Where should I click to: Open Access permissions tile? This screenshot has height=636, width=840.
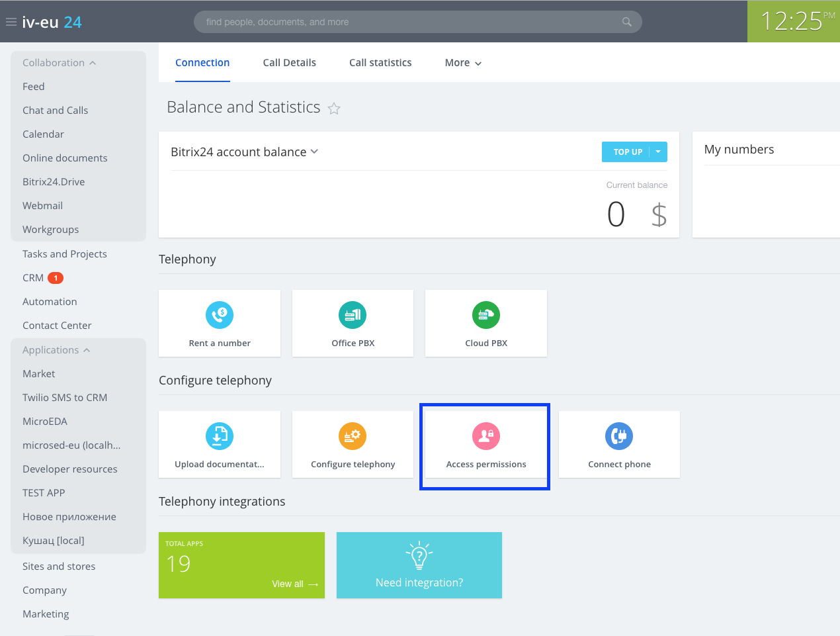486,444
